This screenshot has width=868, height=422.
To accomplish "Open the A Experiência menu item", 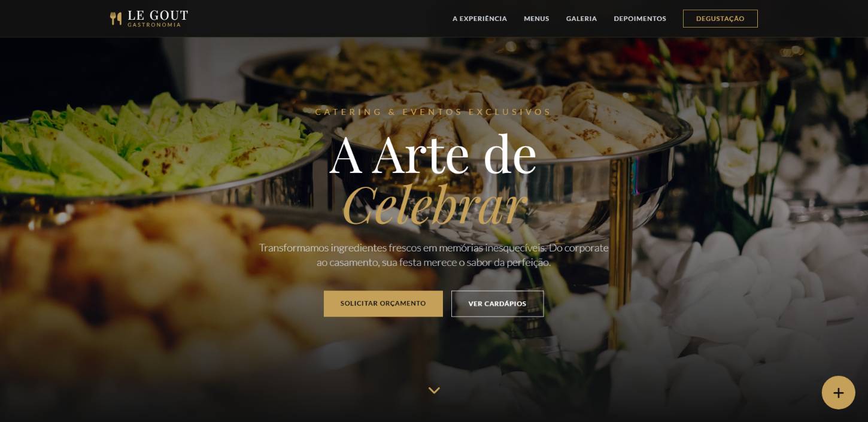I will (479, 19).
